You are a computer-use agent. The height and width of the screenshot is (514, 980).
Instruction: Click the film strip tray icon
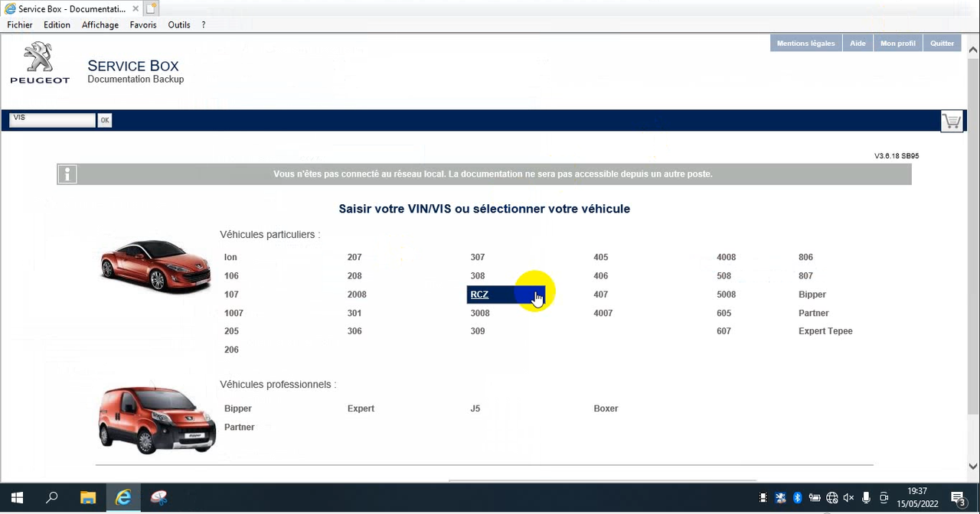[763, 498]
